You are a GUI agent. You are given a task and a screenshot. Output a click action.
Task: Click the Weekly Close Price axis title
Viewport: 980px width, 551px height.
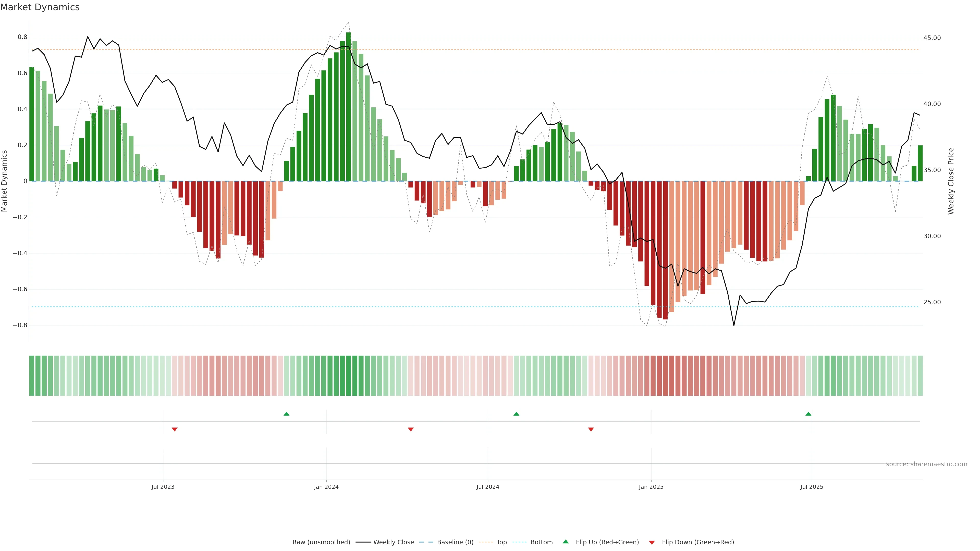pyautogui.click(x=951, y=181)
